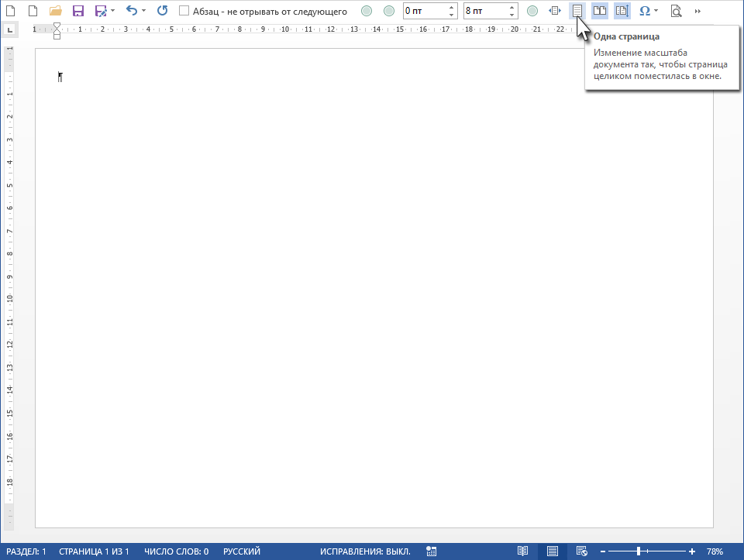Click the Save As floppy-with-pencil icon
Screen dimensions: 744x560
click(x=101, y=10)
